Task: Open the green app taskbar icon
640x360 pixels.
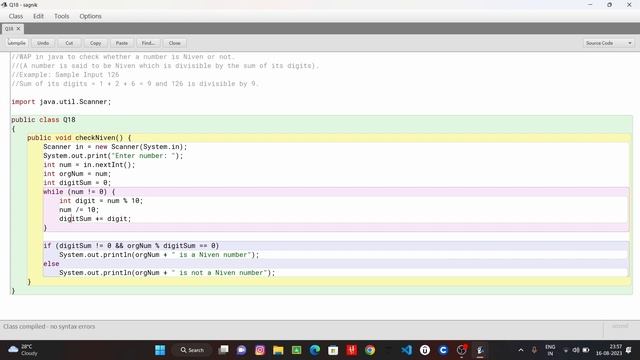Action: click(297, 350)
